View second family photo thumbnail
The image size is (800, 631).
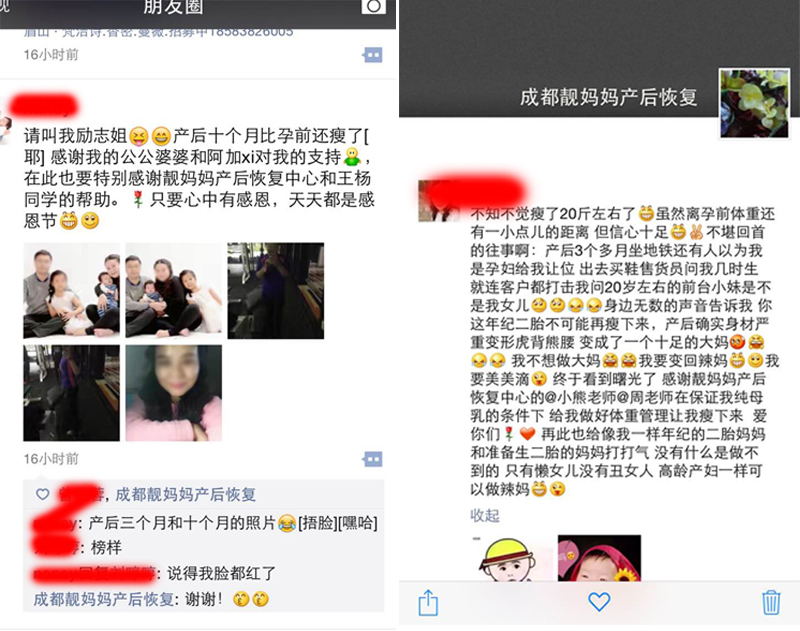pyautogui.click(x=174, y=291)
